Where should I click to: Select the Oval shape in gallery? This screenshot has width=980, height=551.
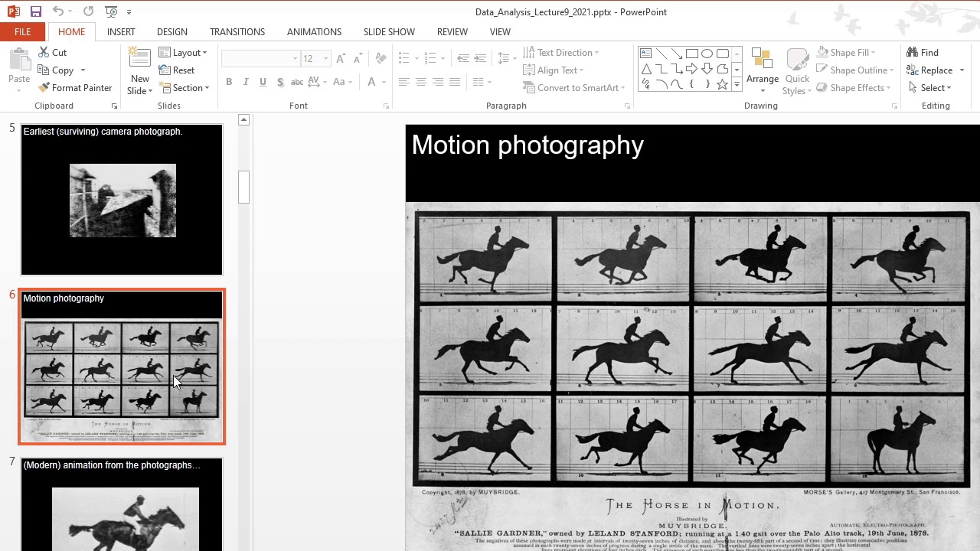click(707, 54)
